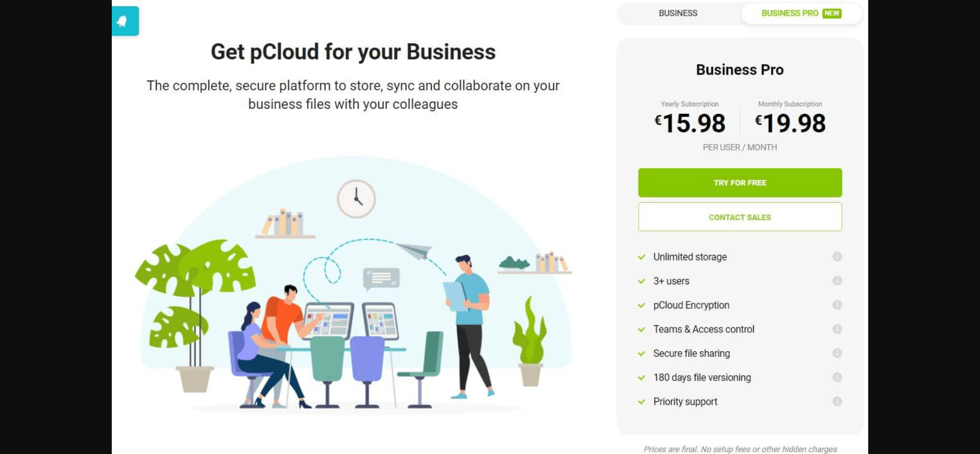Select the monthly subscription price €19.98
Viewport: 980px width, 454px height.
pyautogui.click(x=790, y=123)
